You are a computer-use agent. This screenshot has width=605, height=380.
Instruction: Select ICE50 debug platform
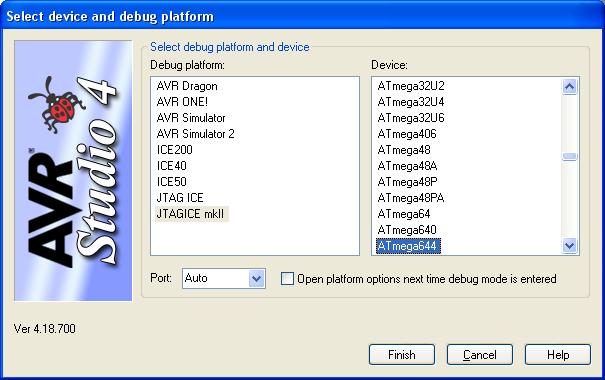172,182
